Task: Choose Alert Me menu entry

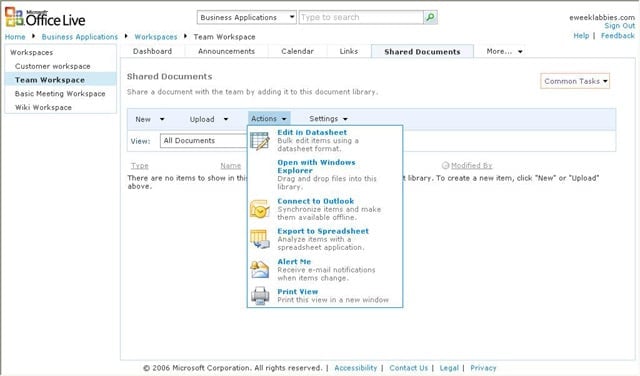Action: pyautogui.click(x=325, y=269)
